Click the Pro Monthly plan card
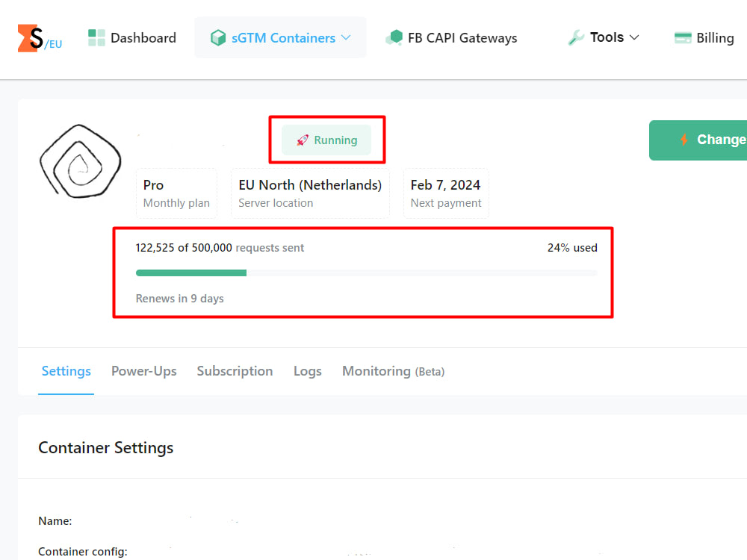This screenshot has height=560, width=747. tap(176, 193)
